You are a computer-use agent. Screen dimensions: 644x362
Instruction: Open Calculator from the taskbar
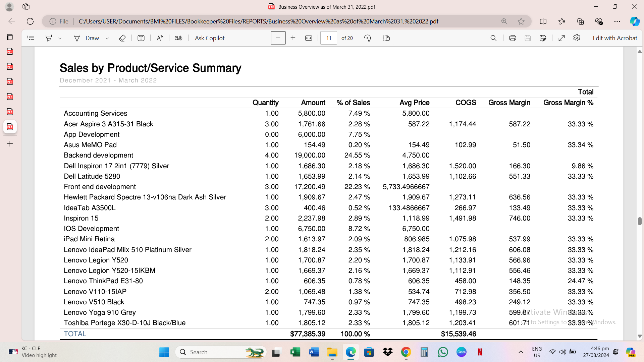coord(424,352)
